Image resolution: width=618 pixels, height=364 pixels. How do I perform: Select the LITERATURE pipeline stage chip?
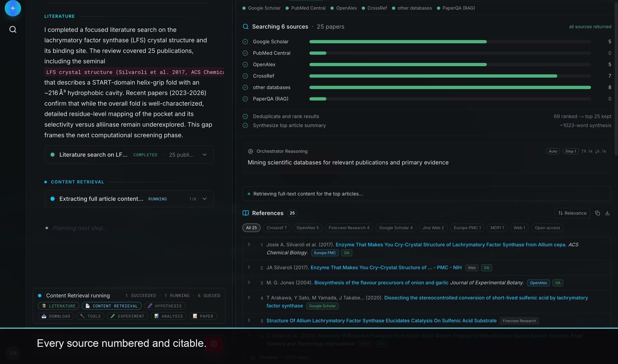(x=59, y=306)
